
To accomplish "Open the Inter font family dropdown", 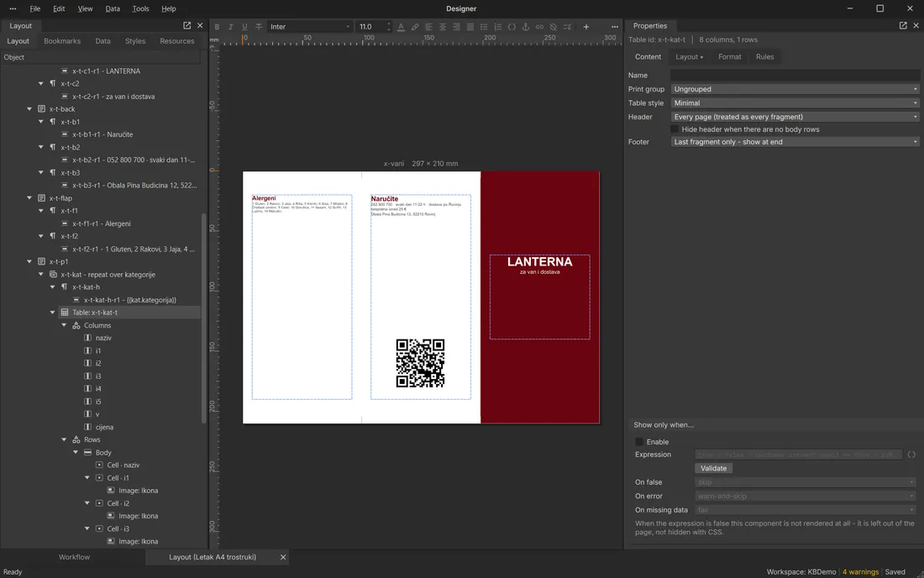I will coord(310,27).
